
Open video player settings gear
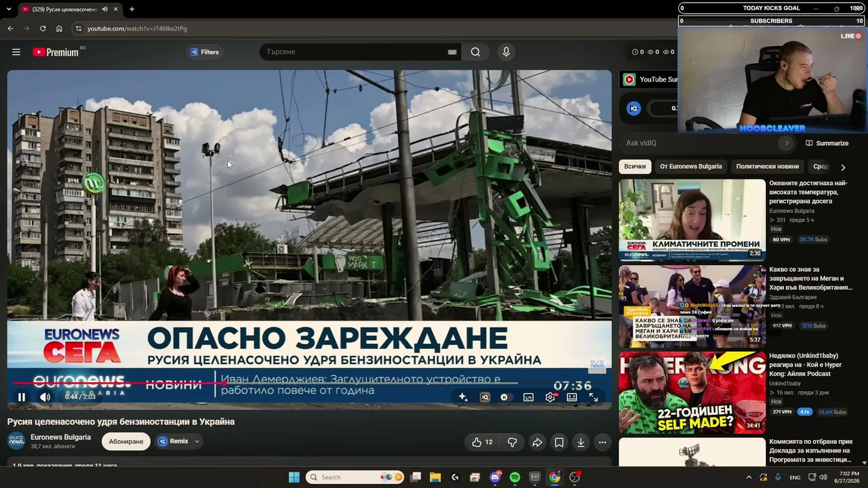coord(550,397)
